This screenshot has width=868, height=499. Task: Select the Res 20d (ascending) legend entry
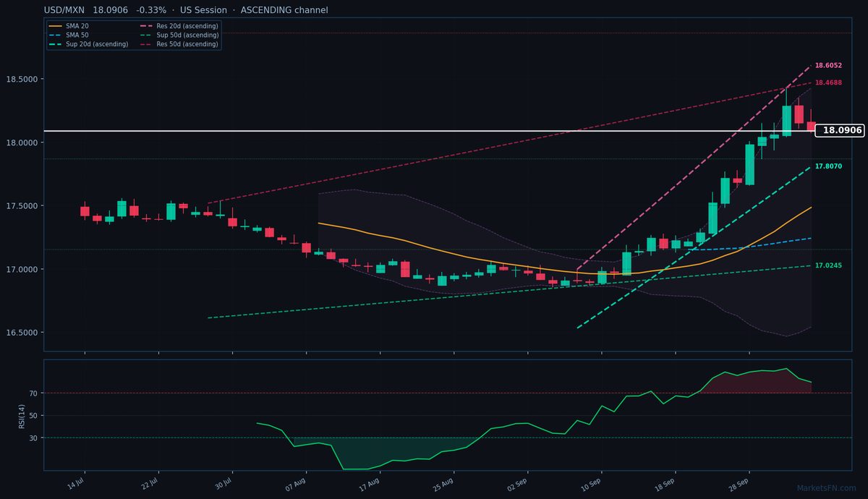coord(179,26)
